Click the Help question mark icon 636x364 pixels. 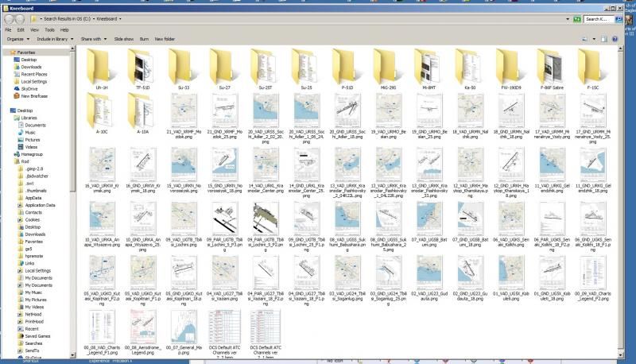(x=615, y=39)
